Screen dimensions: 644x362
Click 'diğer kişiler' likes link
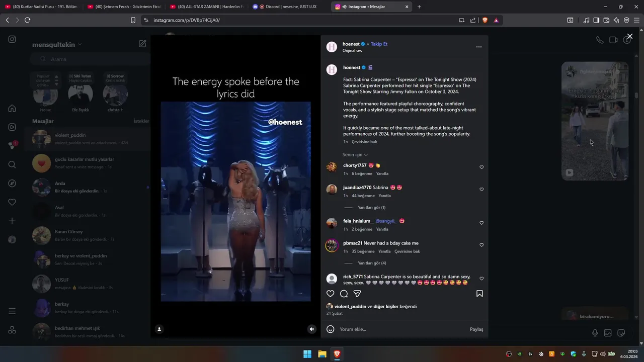386,306
